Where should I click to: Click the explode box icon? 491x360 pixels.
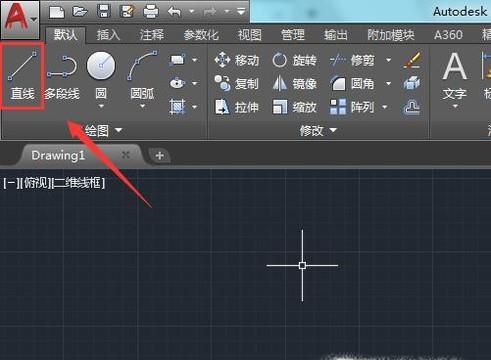tap(412, 83)
